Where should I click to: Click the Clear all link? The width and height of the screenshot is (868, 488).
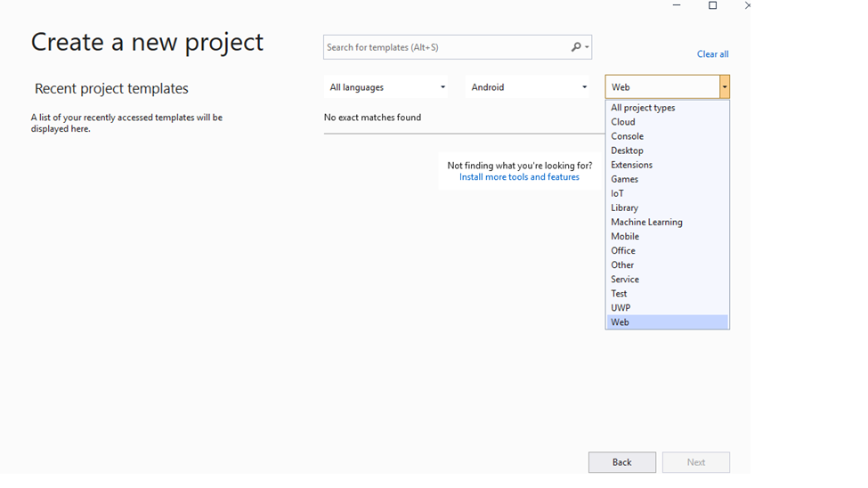(712, 53)
